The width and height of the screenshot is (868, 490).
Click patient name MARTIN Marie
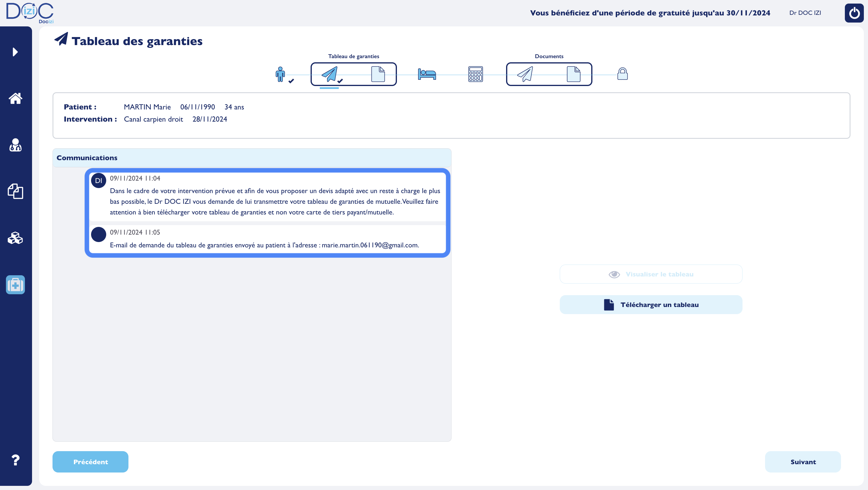coord(147,107)
